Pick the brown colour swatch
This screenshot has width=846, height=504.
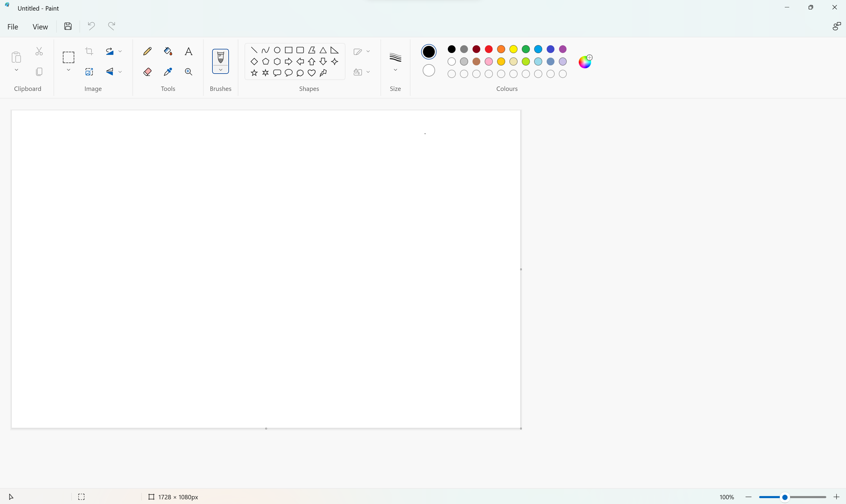point(476,61)
